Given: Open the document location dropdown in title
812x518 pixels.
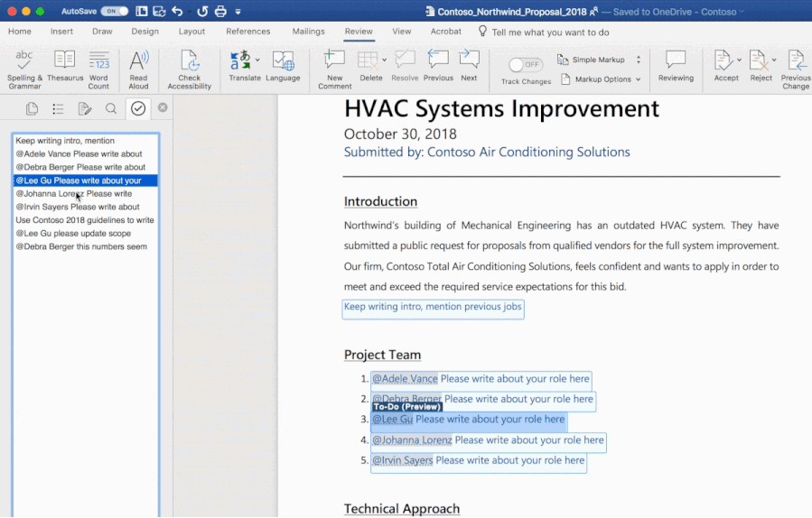Looking at the screenshot, I should [x=742, y=12].
